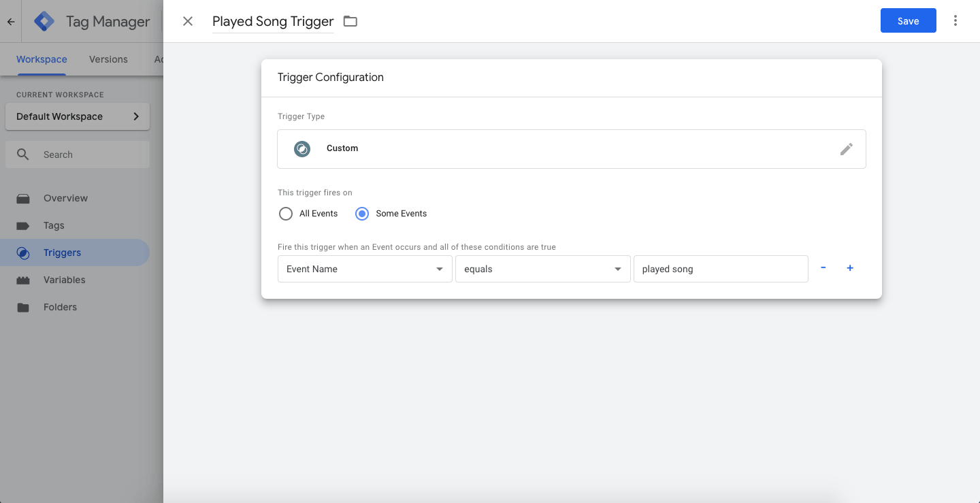Click the folder icon beside trigger name
The height and width of the screenshot is (503, 980).
click(350, 21)
